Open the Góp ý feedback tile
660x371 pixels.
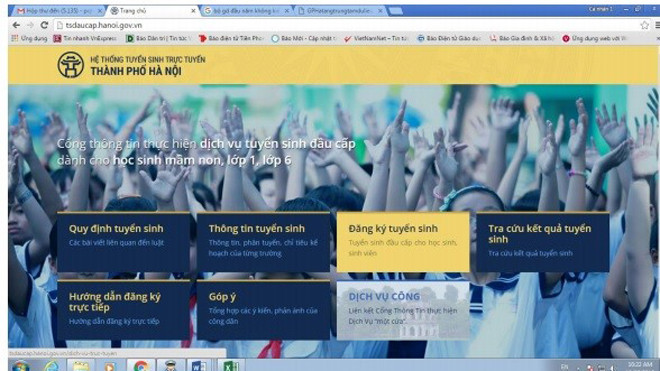[x=263, y=310]
